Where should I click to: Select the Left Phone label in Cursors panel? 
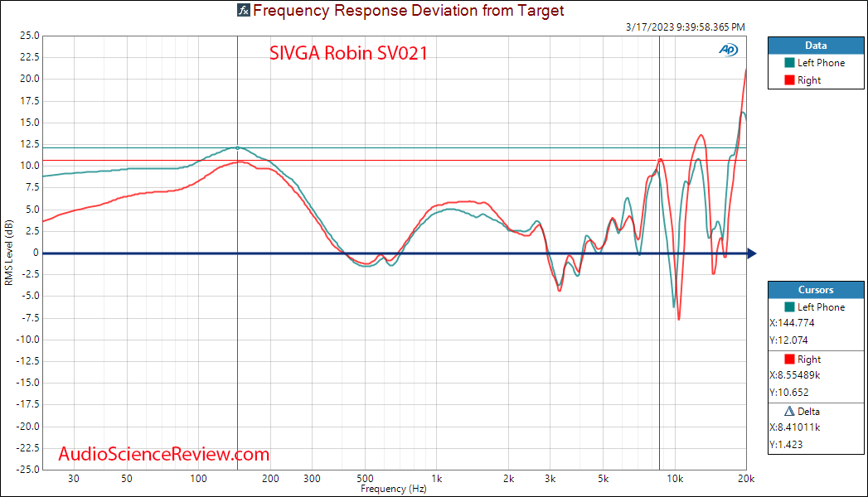tap(821, 306)
